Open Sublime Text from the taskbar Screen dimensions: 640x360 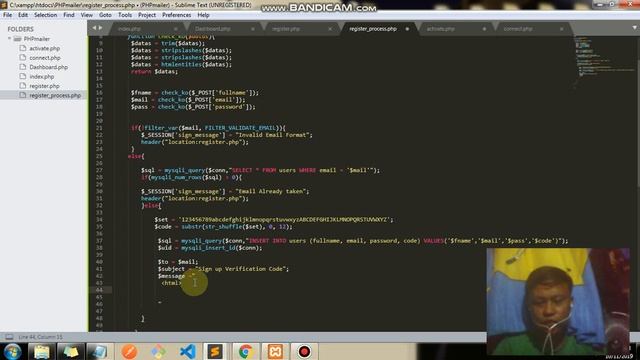215,351
